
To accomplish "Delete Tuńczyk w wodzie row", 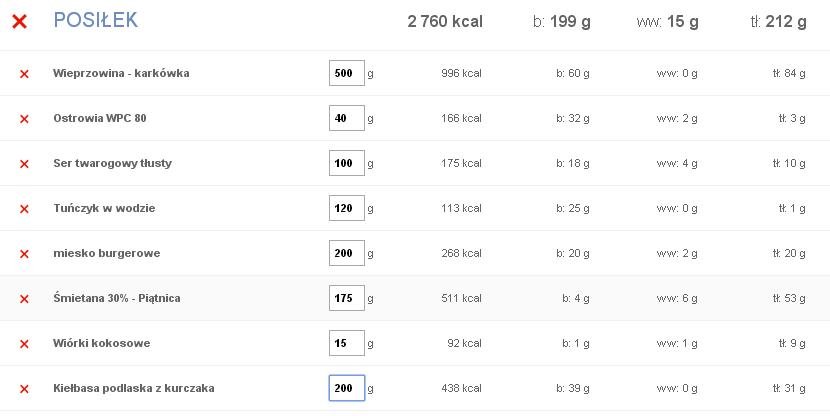I will point(24,209).
